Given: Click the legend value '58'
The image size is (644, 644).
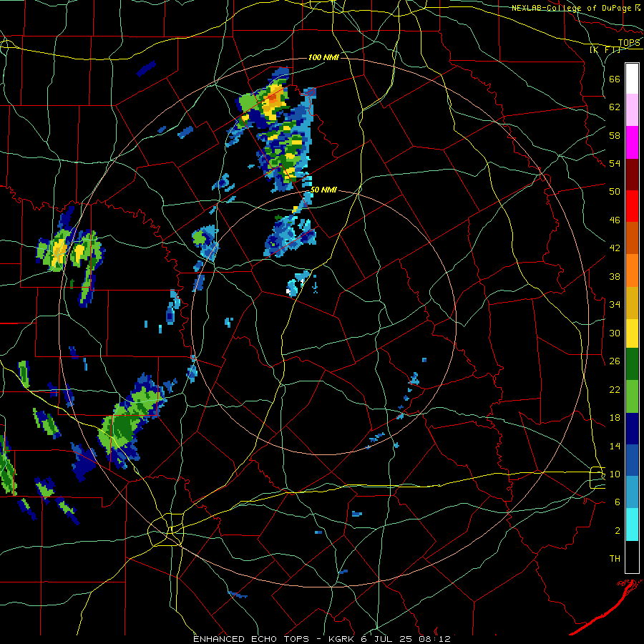Looking at the screenshot, I should (615, 135).
